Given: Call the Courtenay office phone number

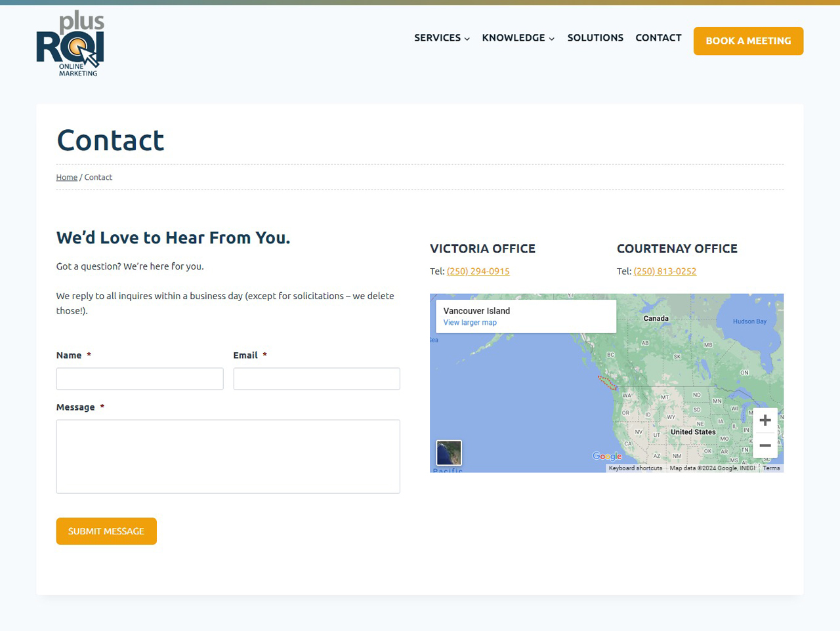Looking at the screenshot, I should click(x=665, y=272).
